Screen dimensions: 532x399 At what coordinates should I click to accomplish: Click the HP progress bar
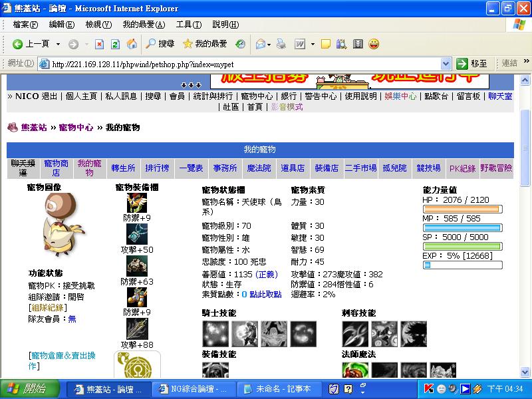coord(462,209)
